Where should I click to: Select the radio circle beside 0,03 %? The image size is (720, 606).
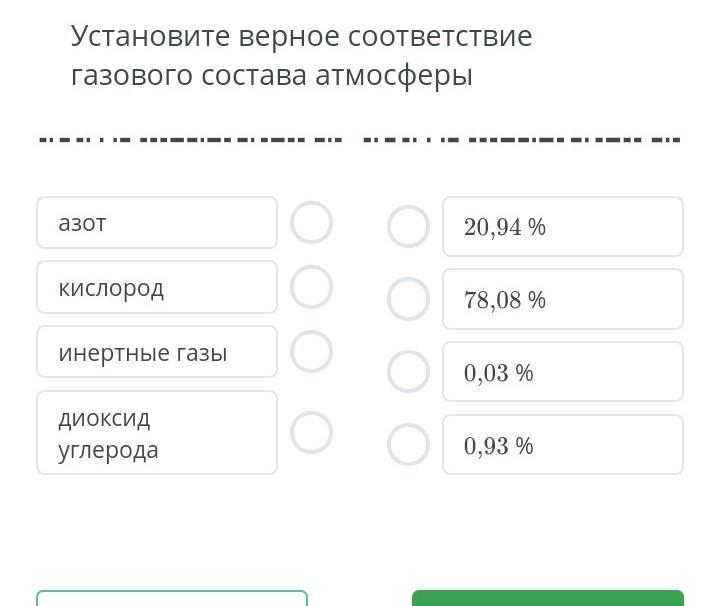(x=408, y=371)
